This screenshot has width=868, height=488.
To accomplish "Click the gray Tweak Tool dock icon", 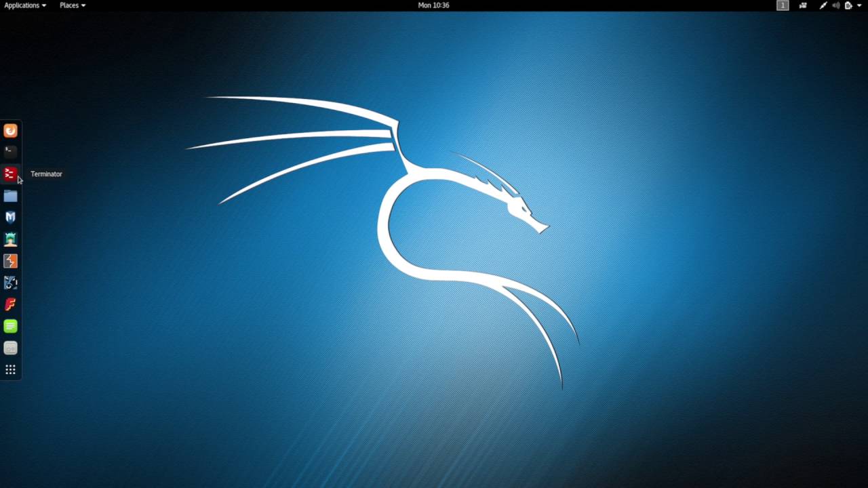I will [x=10, y=348].
